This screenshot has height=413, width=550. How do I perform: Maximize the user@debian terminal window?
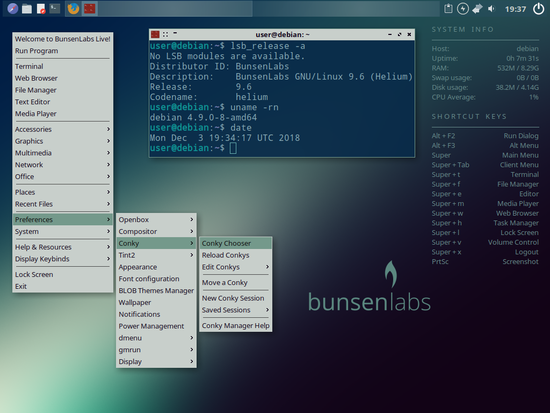point(399,34)
